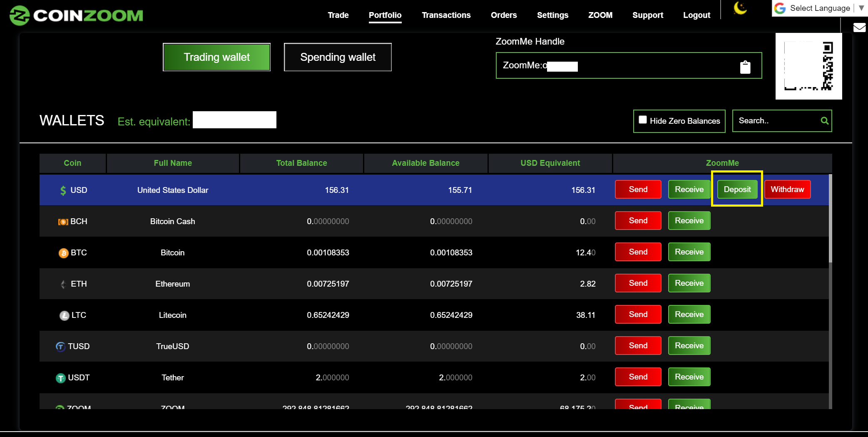Click the Coin column header
The width and height of the screenshot is (868, 437).
tap(72, 163)
